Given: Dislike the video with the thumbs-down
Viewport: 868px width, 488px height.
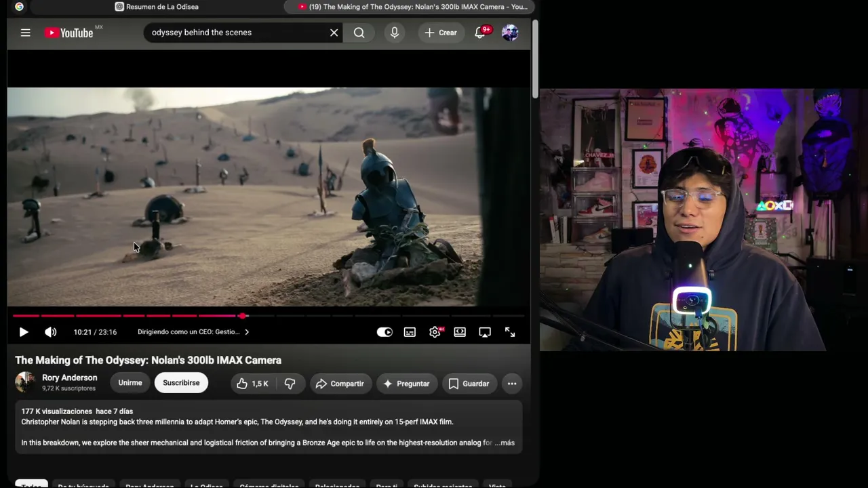Looking at the screenshot, I should 290,384.
